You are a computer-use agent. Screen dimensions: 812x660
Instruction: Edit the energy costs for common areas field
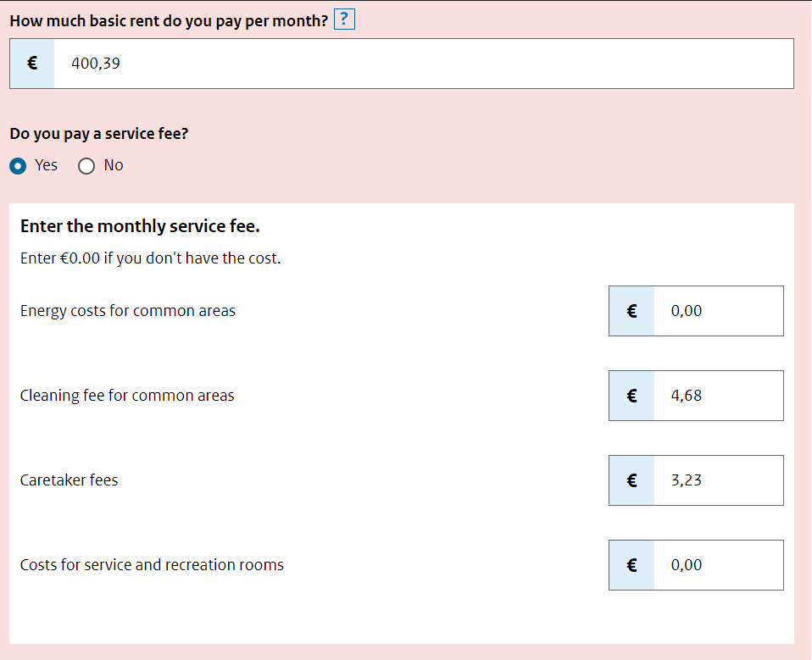click(718, 311)
